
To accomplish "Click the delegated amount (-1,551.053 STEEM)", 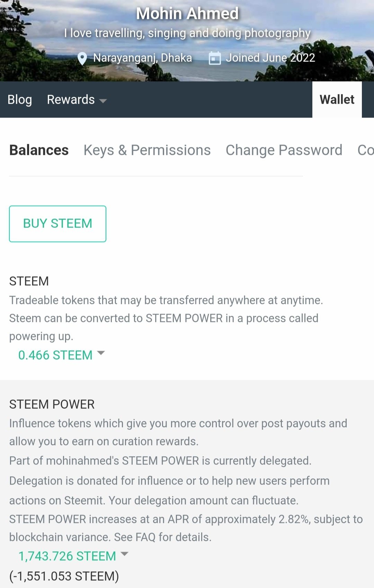I will (64, 576).
